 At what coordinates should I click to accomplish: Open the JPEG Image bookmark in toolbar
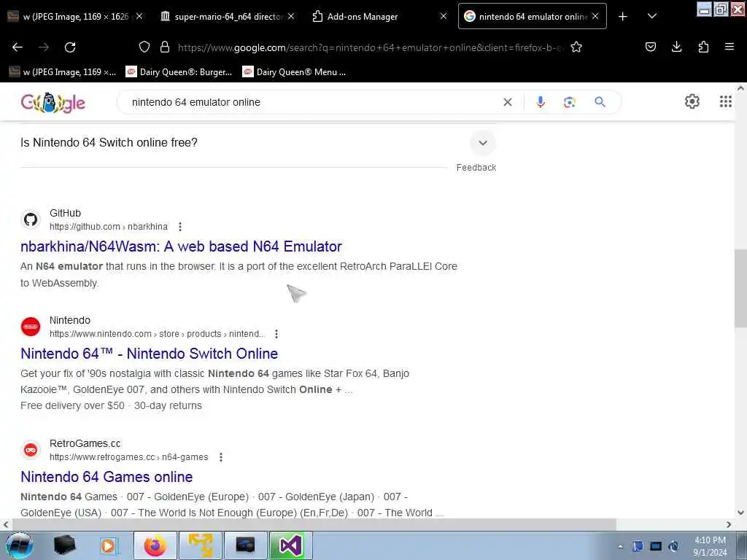(63, 72)
